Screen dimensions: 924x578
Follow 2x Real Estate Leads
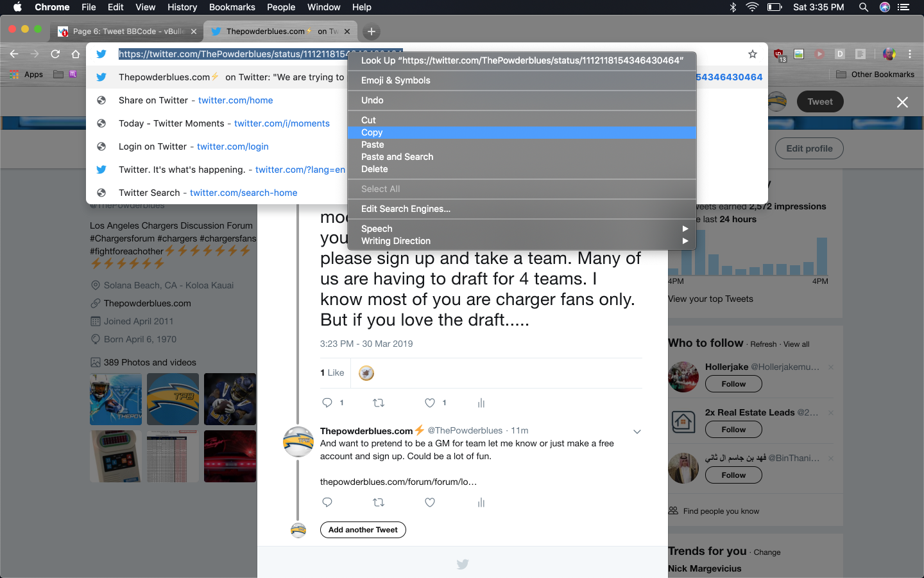[733, 430]
